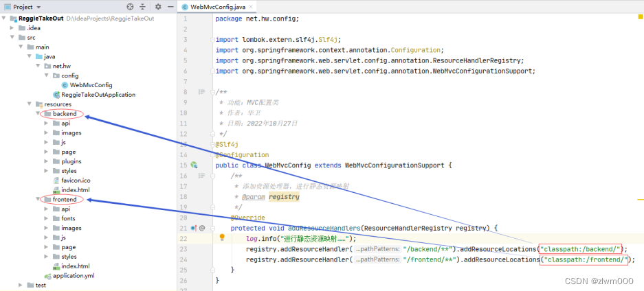Select the backend folder in resources
644x291 pixels.
[65, 113]
